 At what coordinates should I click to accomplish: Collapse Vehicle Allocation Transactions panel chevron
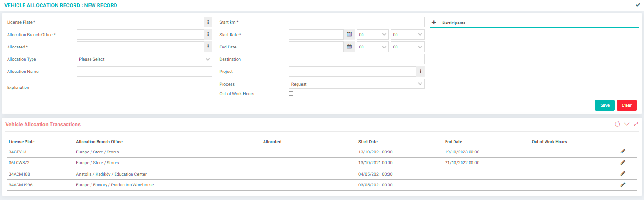[627, 124]
